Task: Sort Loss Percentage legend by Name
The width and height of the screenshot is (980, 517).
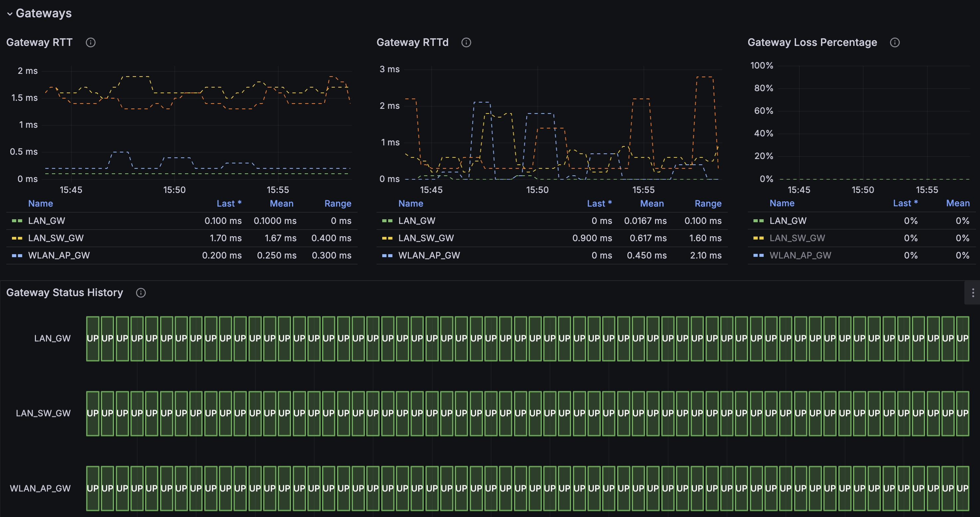Action: click(x=781, y=203)
